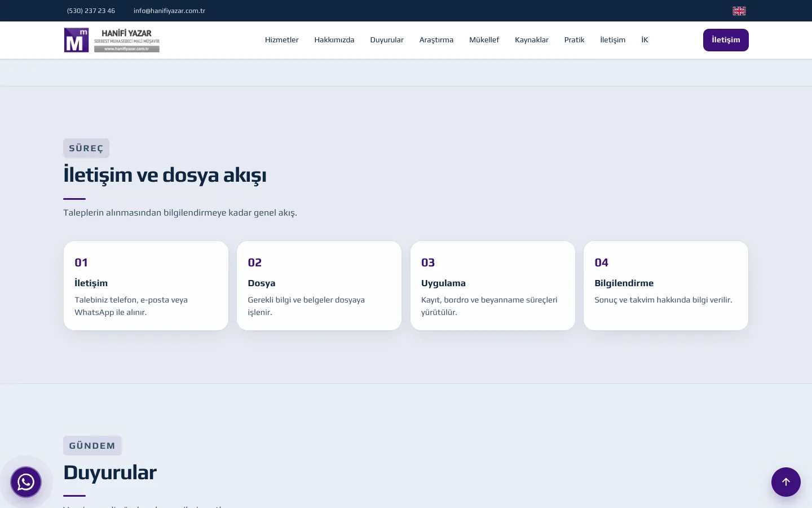Select card 03 Uygulama
The height and width of the screenshot is (508, 812).
tap(493, 286)
